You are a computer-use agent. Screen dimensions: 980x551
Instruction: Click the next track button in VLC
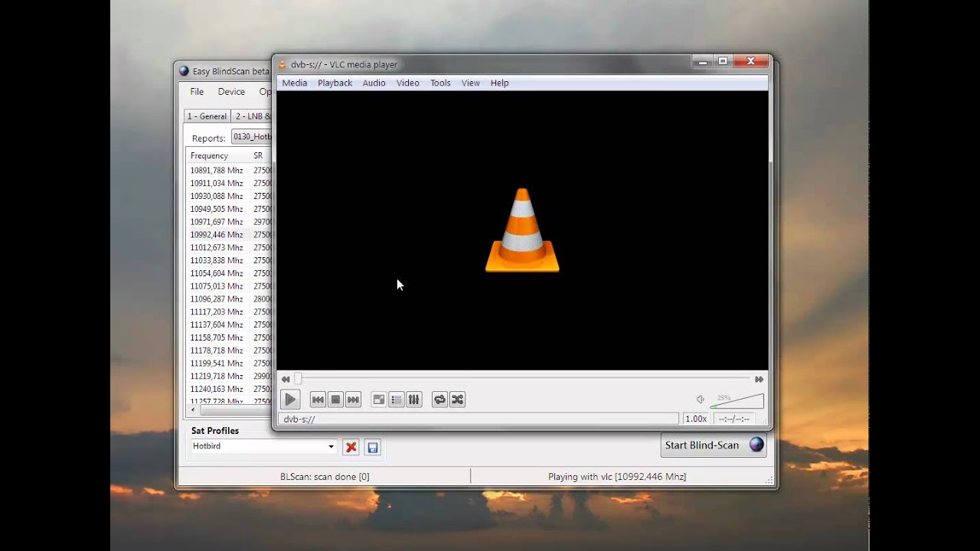353,399
